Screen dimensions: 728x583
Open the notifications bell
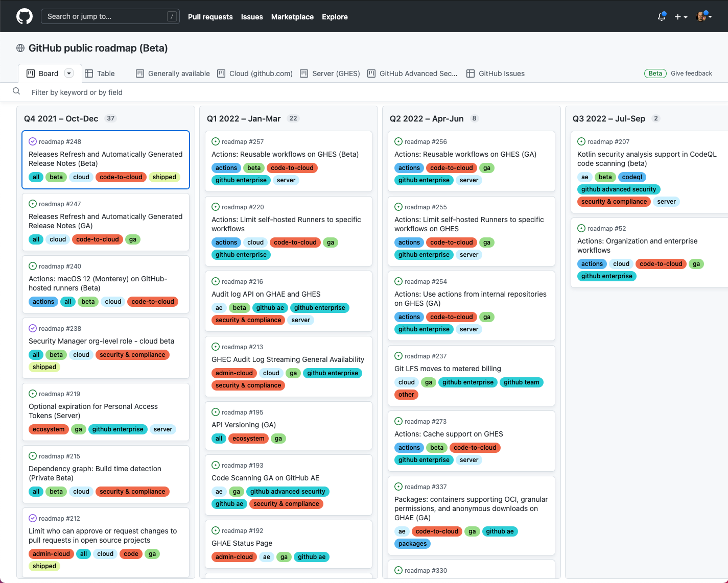[662, 17]
